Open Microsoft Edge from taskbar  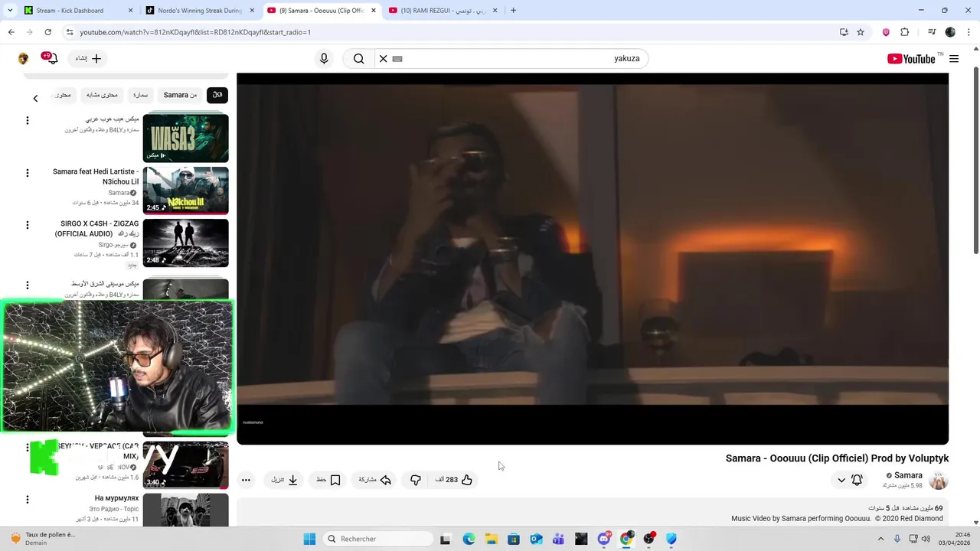(x=469, y=539)
